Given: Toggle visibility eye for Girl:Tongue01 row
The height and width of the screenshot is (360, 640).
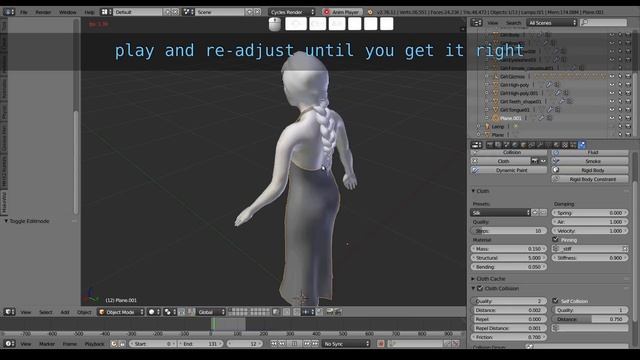Looking at the screenshot, I should coord(612,110).
